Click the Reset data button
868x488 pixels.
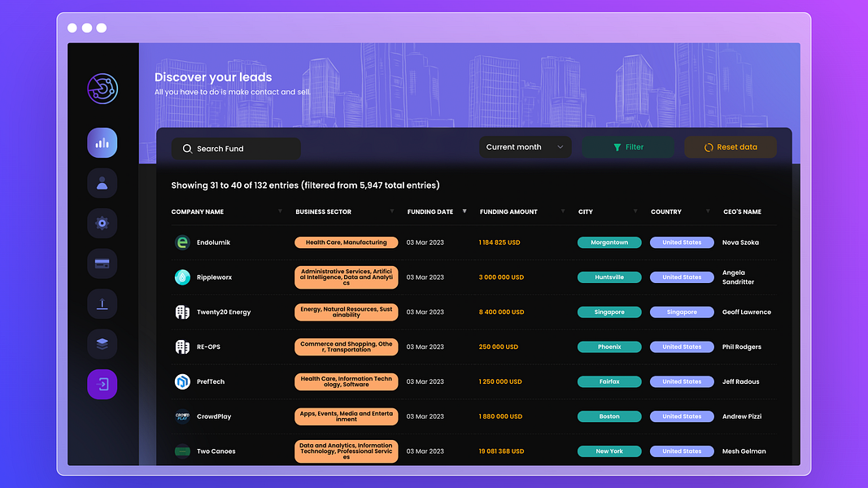pos(730,147)
